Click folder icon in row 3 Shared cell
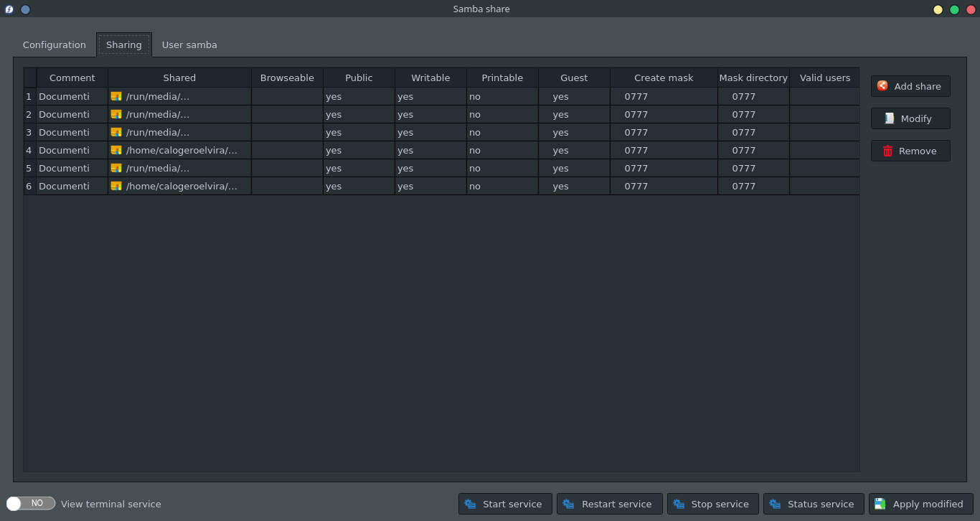 pyautogui.click(x=116, y=132)
